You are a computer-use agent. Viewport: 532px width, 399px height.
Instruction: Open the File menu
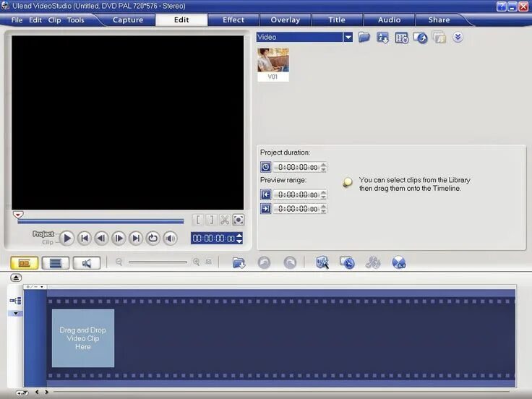pyautogui.click(x=17, y=20)
